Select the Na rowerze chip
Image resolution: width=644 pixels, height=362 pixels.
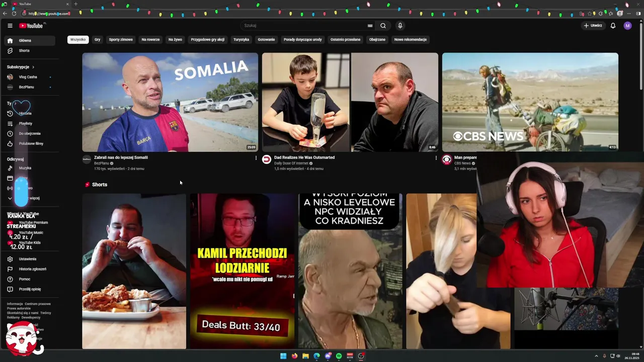(150, 40)
